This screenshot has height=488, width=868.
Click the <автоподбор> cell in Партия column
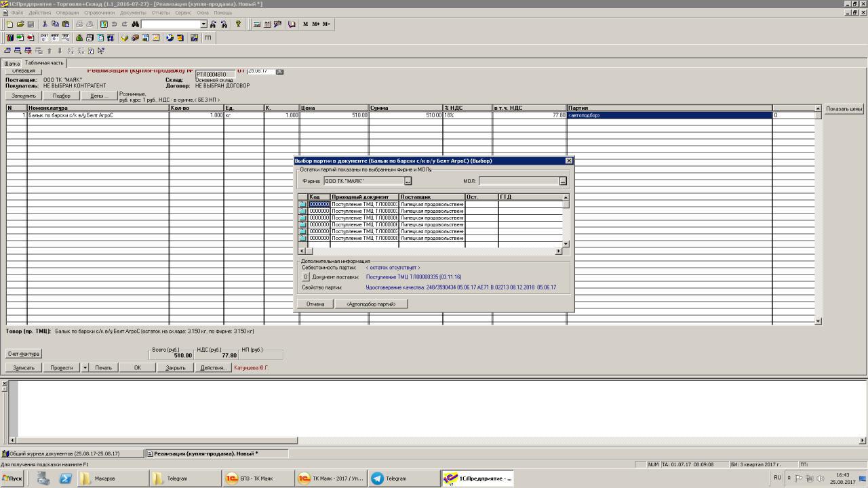tap(669, 115)
